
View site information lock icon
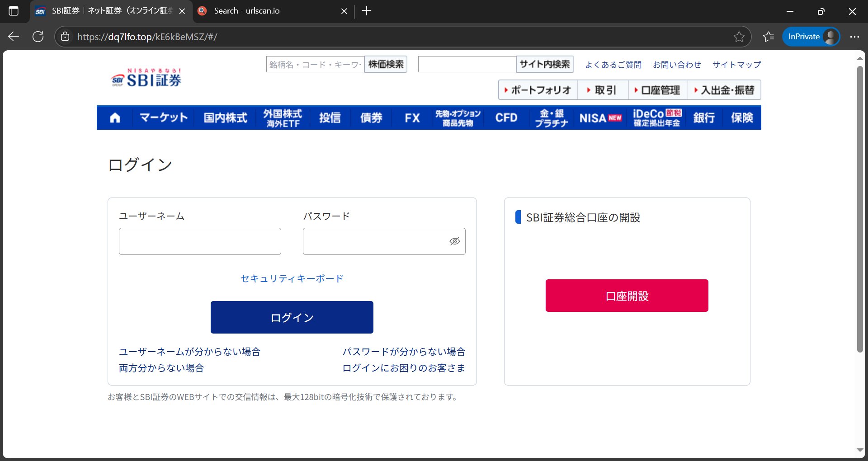65,37
